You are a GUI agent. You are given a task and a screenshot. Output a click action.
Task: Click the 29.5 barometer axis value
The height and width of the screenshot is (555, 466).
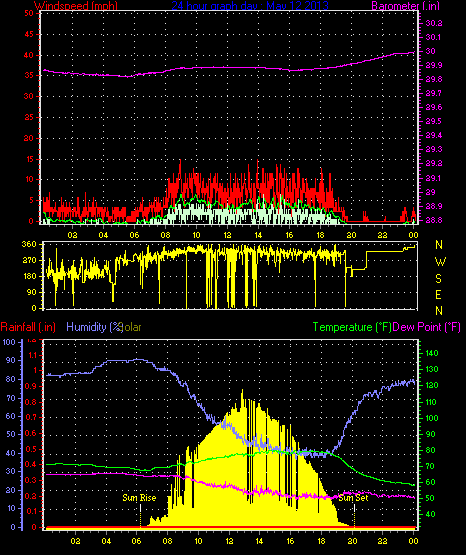[433, 121]
